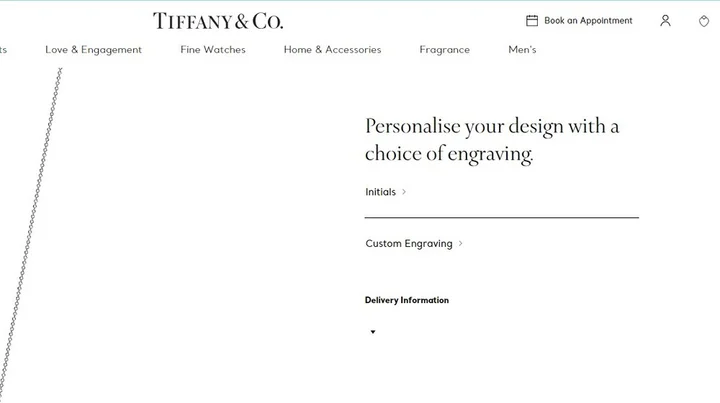Expand the dropdown triangle under Delivery Information
This screenshot has height=403, width=720.
[373, 332]
